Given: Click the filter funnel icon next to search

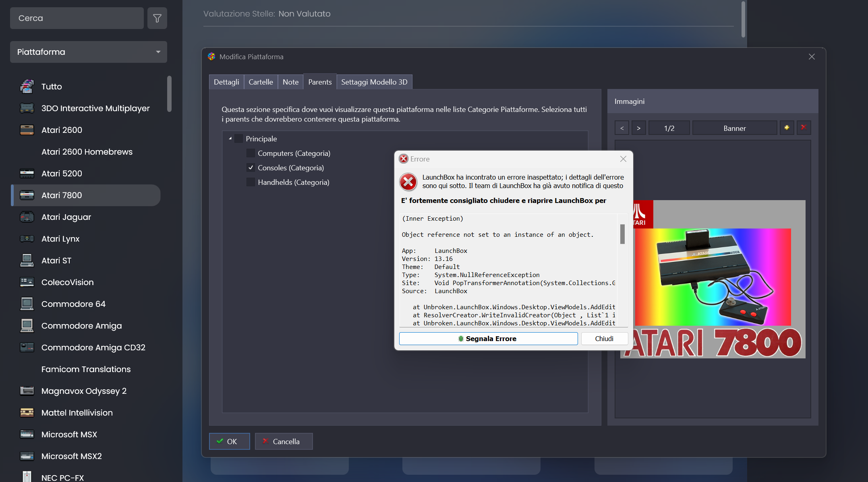Looking at the screenshot, I should tap(157, 18).
